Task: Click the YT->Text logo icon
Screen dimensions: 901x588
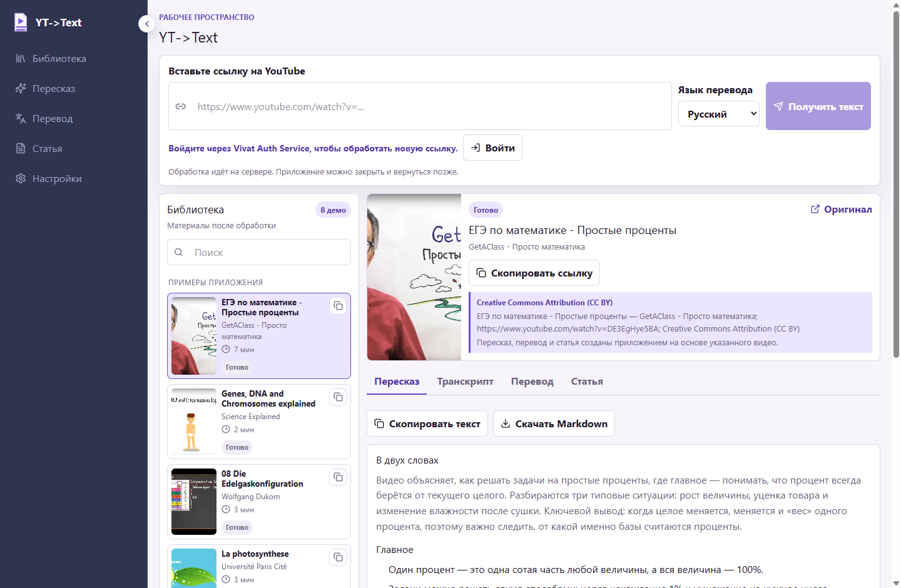Action: pyautogui.click(x=21, y=23)
